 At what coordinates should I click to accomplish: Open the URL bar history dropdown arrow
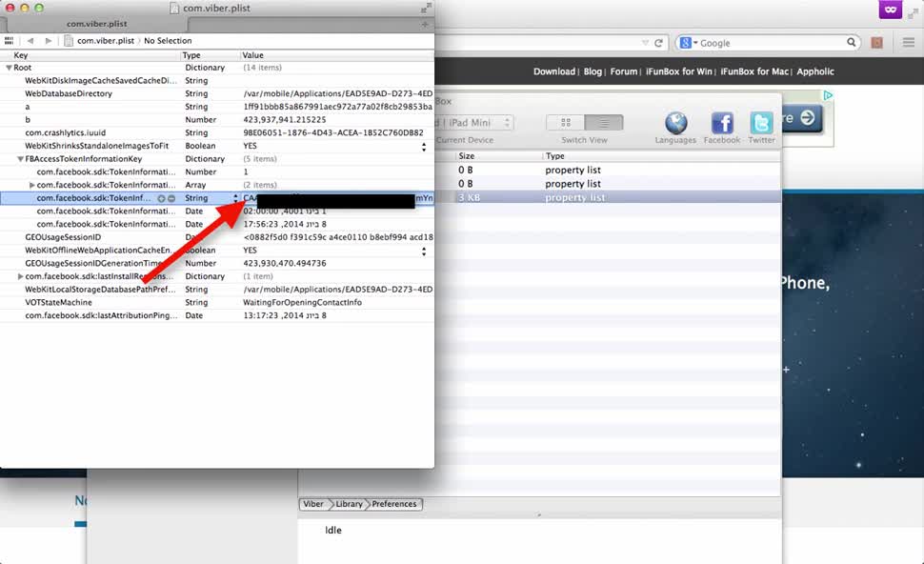tap(645, 43)
